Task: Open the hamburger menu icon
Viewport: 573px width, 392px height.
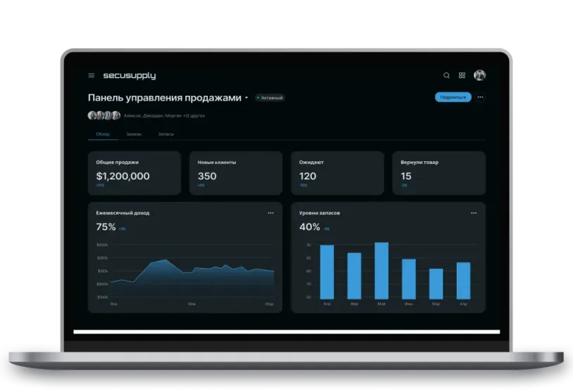Action: point(91,75)
